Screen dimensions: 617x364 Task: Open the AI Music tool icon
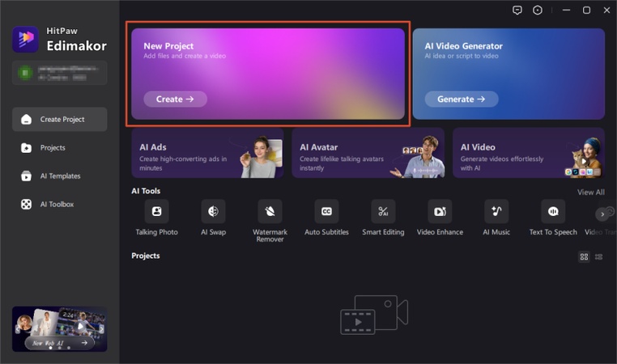point(496,211)
